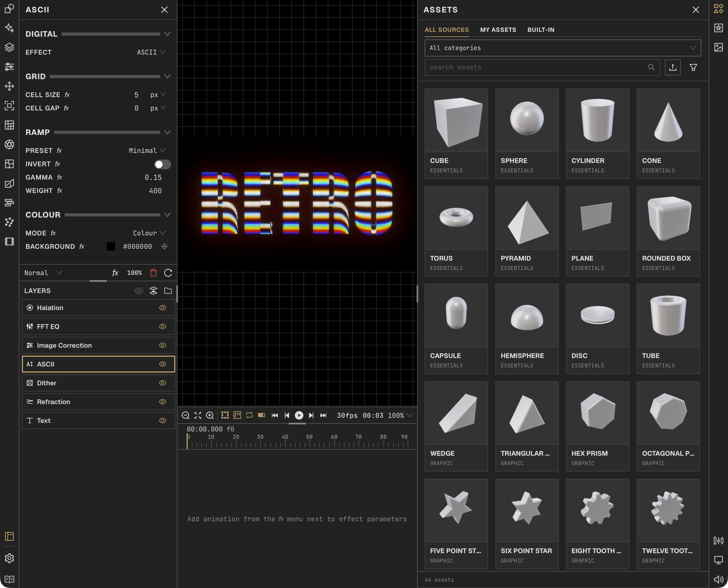Toggle the INVERT switch
Image resolution: width=728 pixels, height=588 pixels.
point(163,164)
